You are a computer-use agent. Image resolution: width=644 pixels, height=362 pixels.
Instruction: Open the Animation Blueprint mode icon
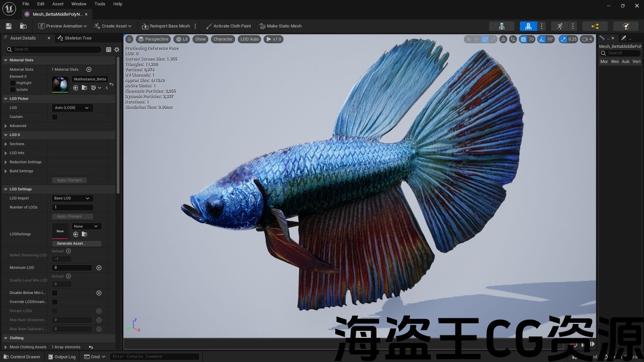(x=595, y=26)
